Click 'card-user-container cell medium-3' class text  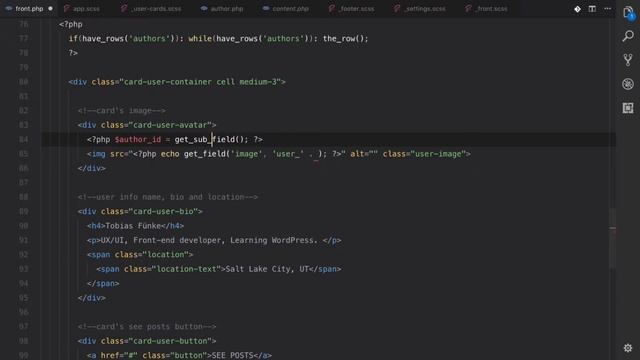pyautogui.click(x=200, y=82)
